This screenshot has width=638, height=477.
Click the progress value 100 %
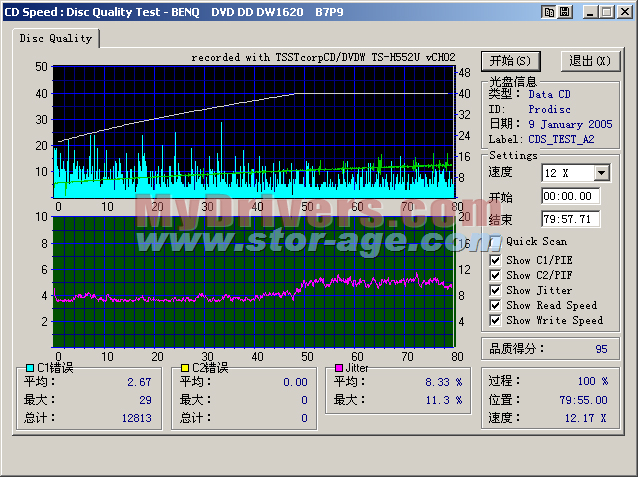click(593, 381)
